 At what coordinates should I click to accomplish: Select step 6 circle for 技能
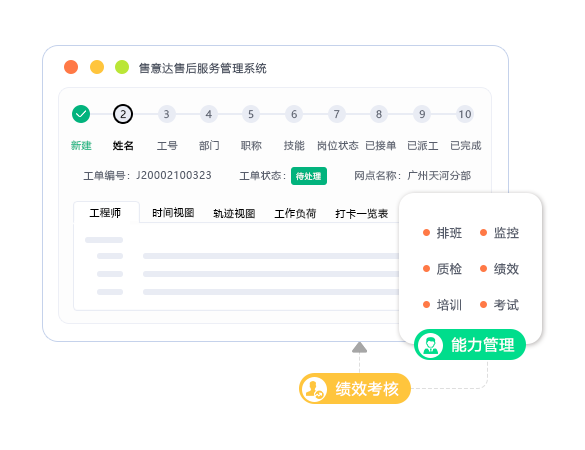tap(294, 114)
